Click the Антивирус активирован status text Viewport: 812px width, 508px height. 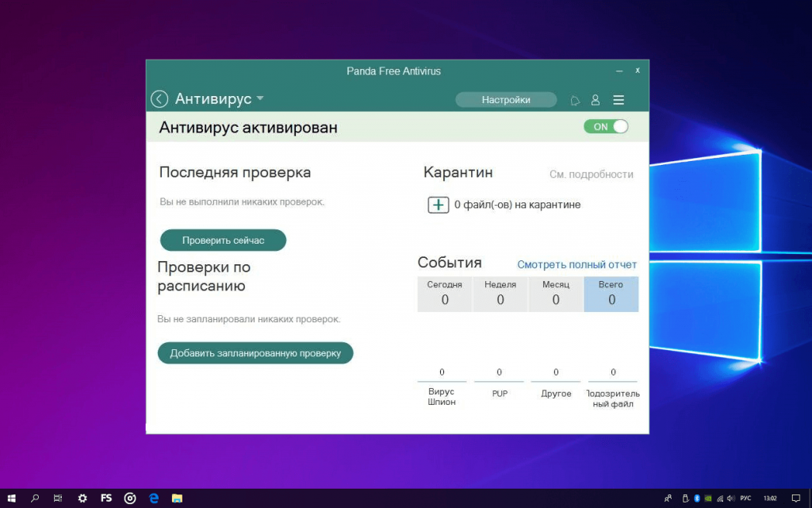pos(248,128)
